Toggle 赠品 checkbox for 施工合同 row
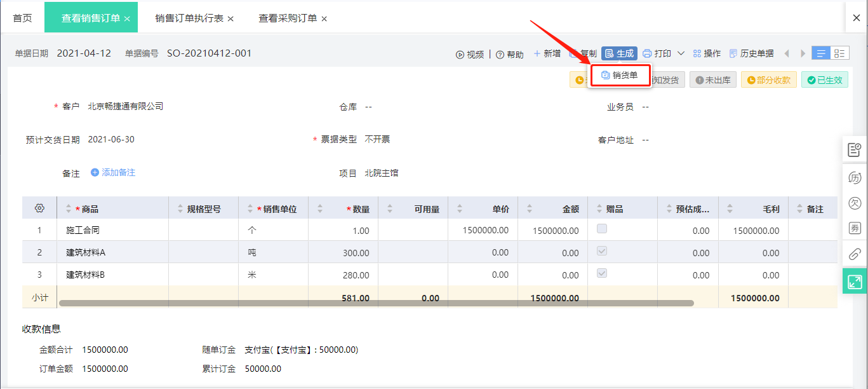 point(602,229)
